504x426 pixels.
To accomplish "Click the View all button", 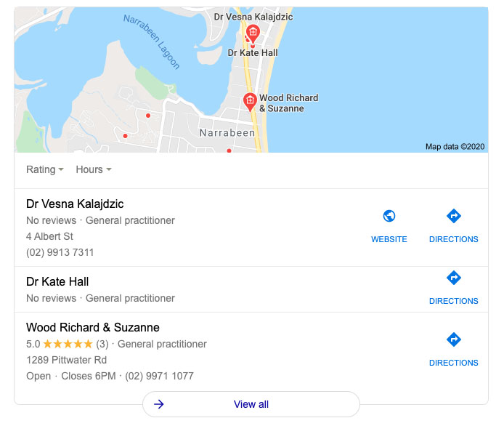I will pyautogui.click(x=251, y=404).
